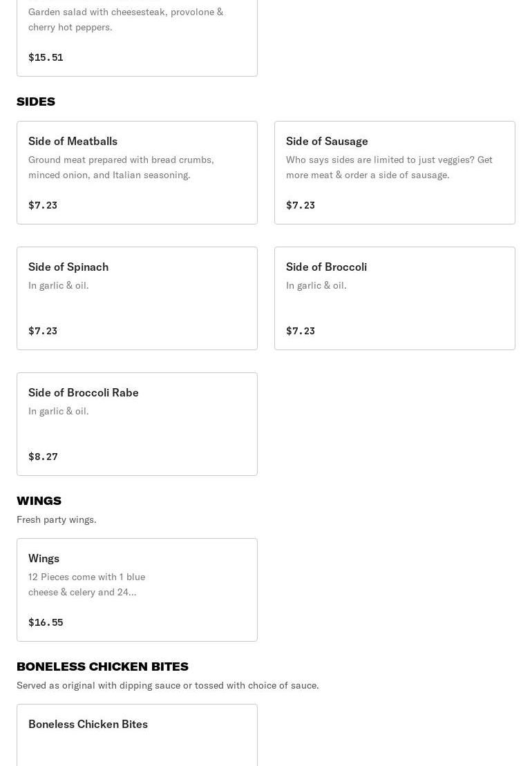The height and width of the screenshot is (766, 532).
Task: Click the garden salad with cheesesteak description
Action: [x=125, y=19]
